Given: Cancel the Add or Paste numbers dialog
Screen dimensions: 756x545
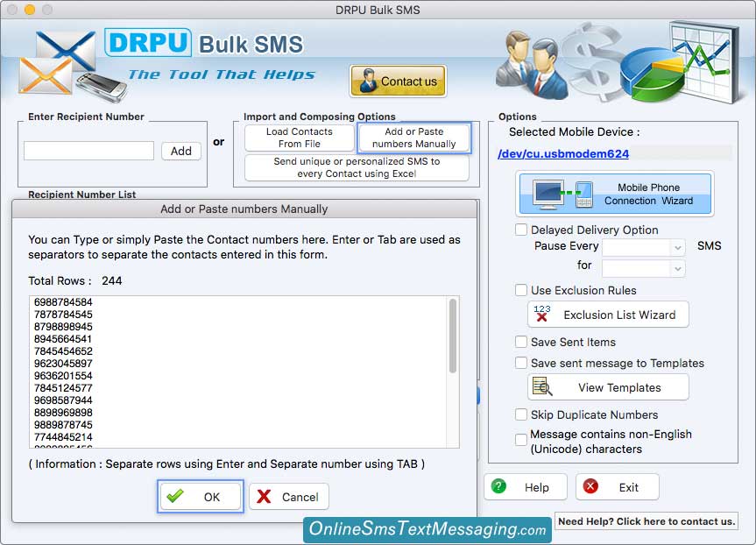Looking at the screenshot, I should pos(289,496).
